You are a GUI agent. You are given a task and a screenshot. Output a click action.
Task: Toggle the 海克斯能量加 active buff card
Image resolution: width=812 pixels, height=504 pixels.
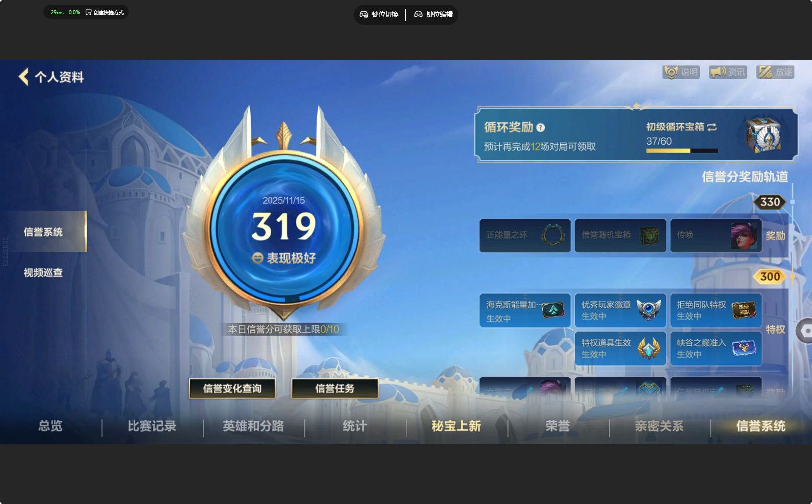tap(525, 310)
